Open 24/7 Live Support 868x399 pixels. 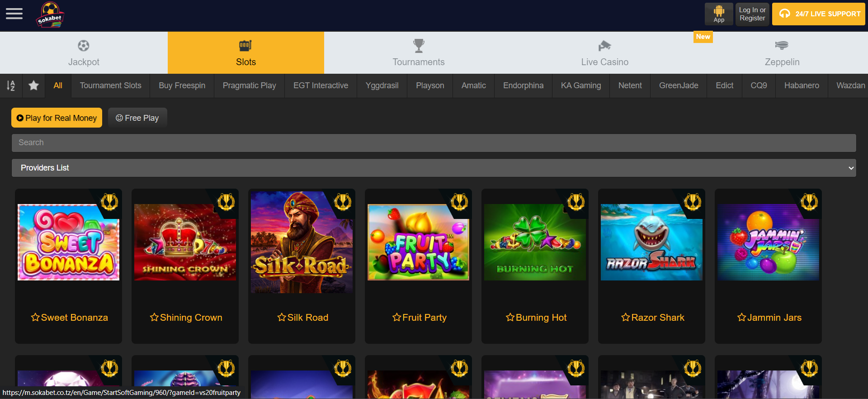coord(818,14)
